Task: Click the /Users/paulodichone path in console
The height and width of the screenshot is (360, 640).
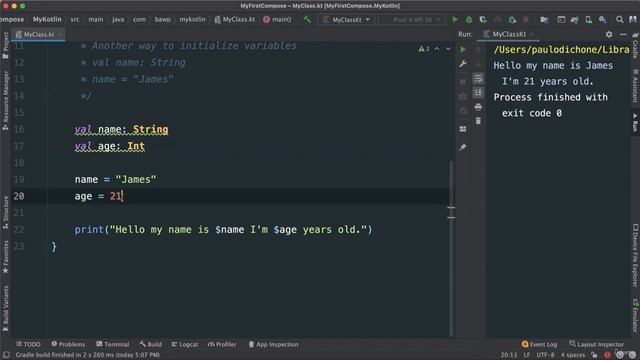Action: pos(561,50)
